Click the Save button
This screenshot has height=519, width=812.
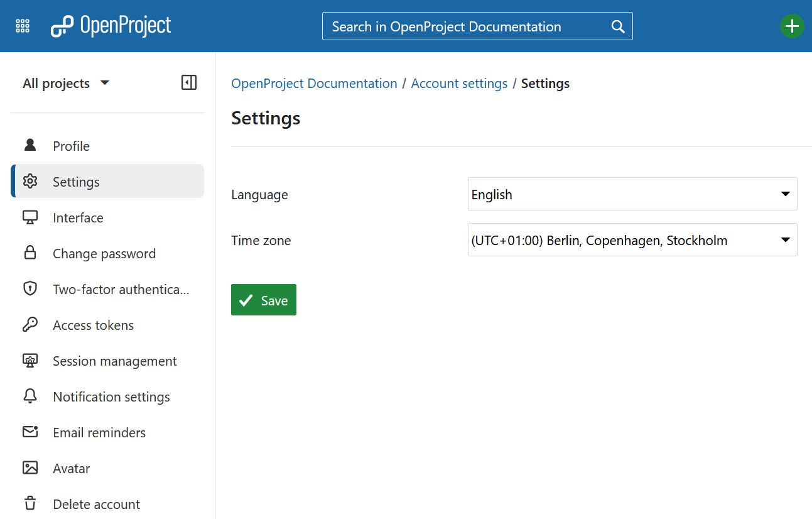pyautogui.click(x=264, y=300)
